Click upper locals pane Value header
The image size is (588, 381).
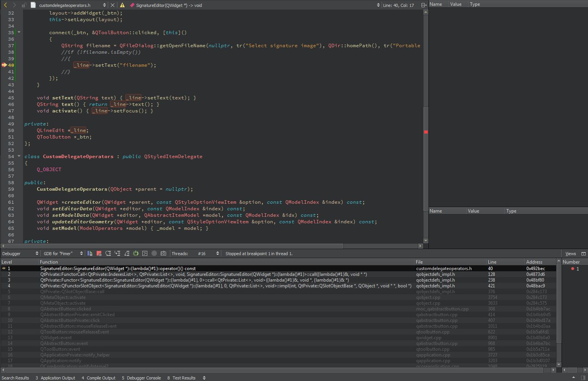pos(458,4)
